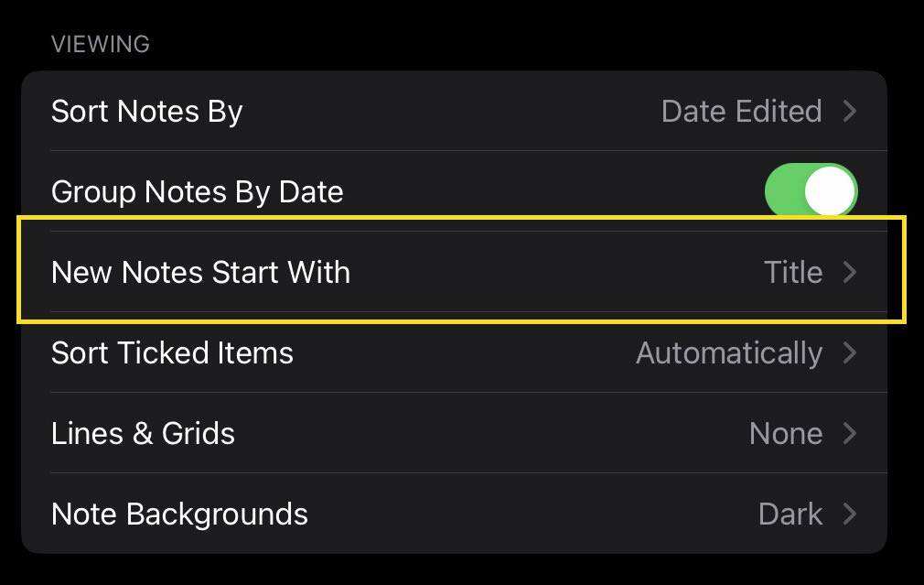This screenshot has height=585, width=924.
Task: Tap the Group Notes By Date label
Action: click(x=197, y=192)
